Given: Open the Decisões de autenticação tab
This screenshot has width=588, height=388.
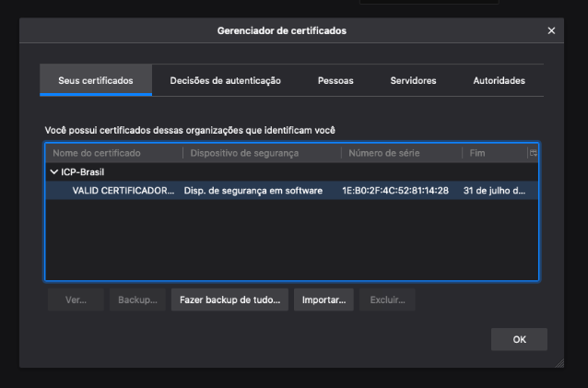Looking at the screenshot, I should [x=225, y=81].
